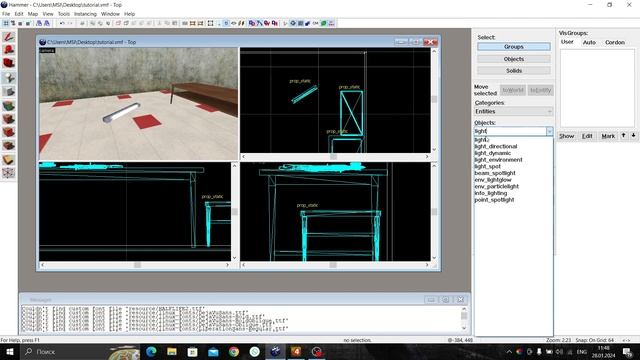The height and width of the screenshot is (360, 640).
Task: Select the Magnify tool icon
Action: click(x=9, y=50)
